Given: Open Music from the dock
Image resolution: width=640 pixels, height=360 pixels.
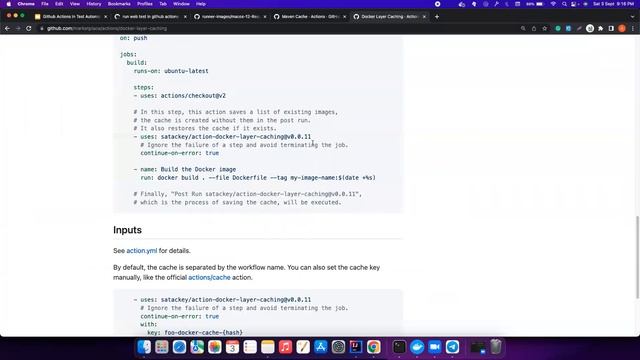Looking at the screenshot, I should pos(285,347).
